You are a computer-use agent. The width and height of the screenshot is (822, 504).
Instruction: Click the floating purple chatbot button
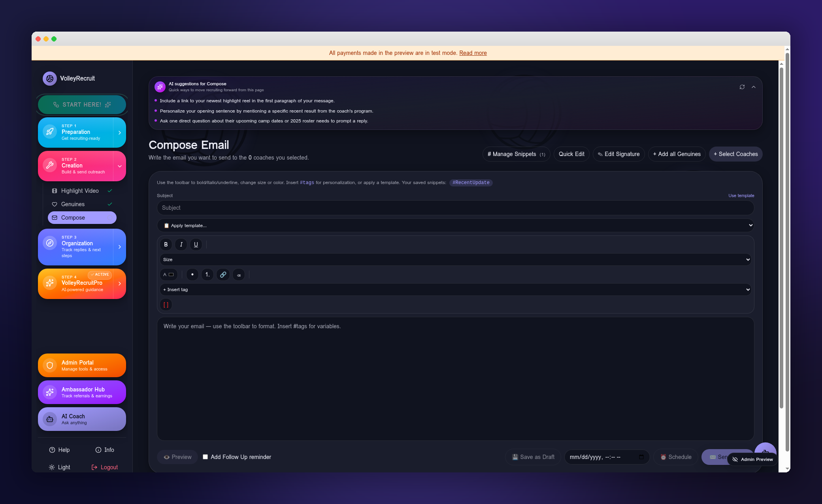point(765,449)
